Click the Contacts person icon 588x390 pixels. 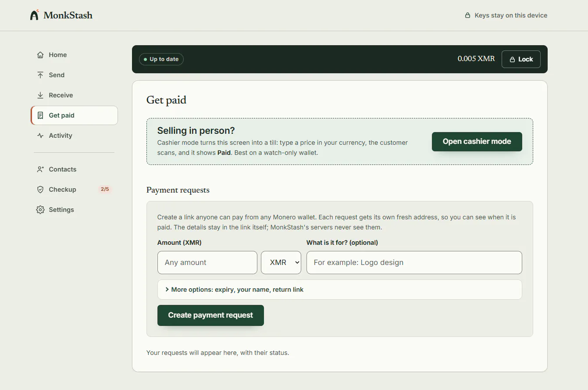(x=40, y=169)
